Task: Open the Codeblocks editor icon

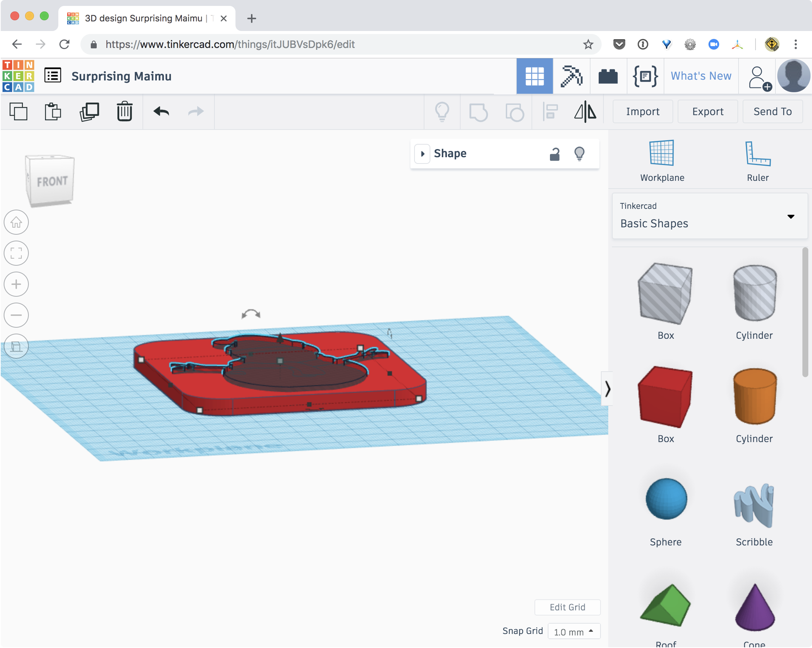Action: [x=644, y=76]
